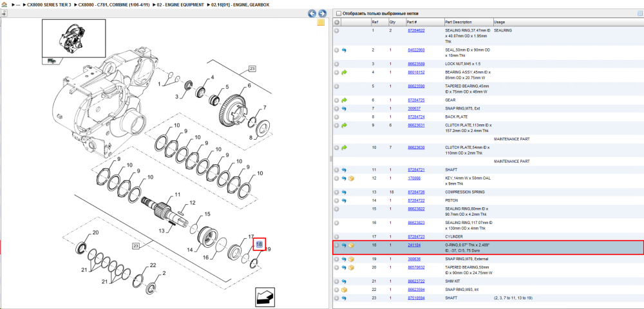This screenshot has height=309, width=644.
Task: Click the blue arrow icon for the PISTON row
Action: click(344, 201)
